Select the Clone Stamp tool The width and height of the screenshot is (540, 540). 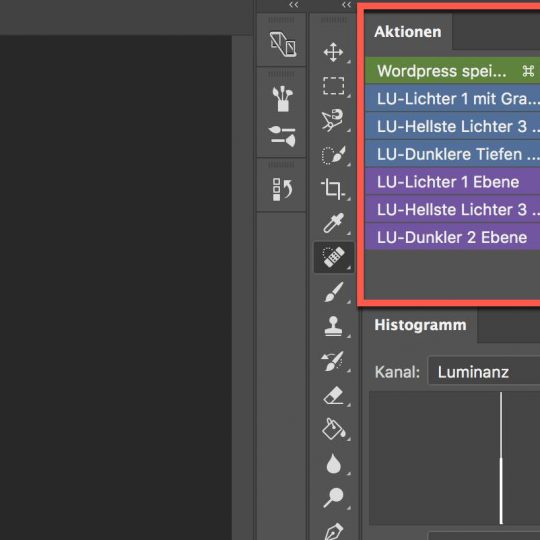(333, 326)
